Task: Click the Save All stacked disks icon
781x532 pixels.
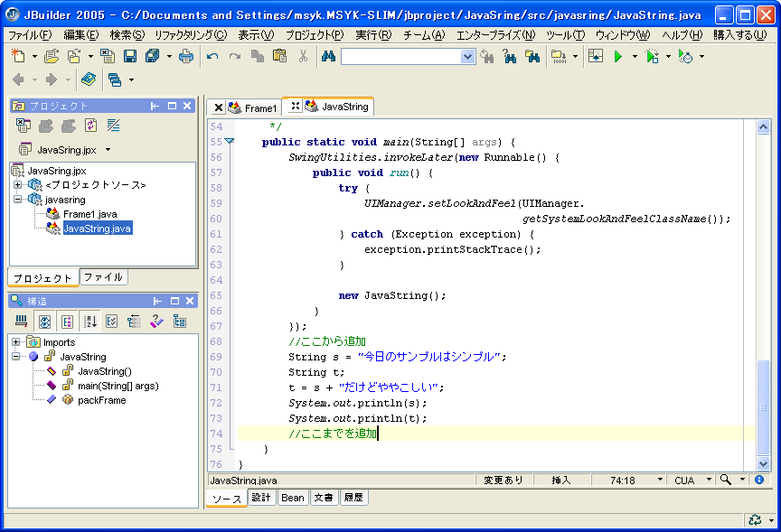Action: [152, 56]
